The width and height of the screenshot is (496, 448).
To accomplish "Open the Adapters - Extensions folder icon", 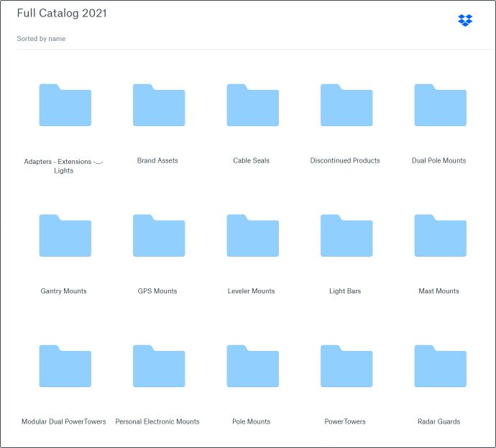I will 65,106.
